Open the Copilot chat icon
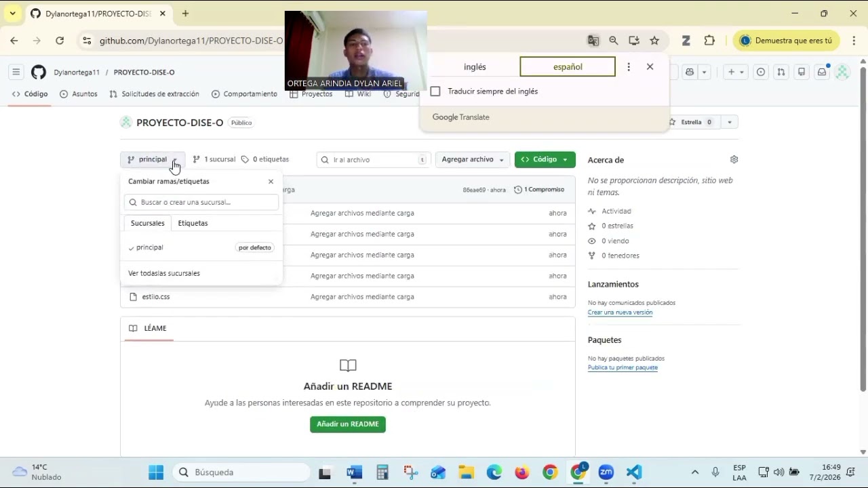The width and height of the screenshot is (868, 488). pyautogui.click(x=690, y=72)
